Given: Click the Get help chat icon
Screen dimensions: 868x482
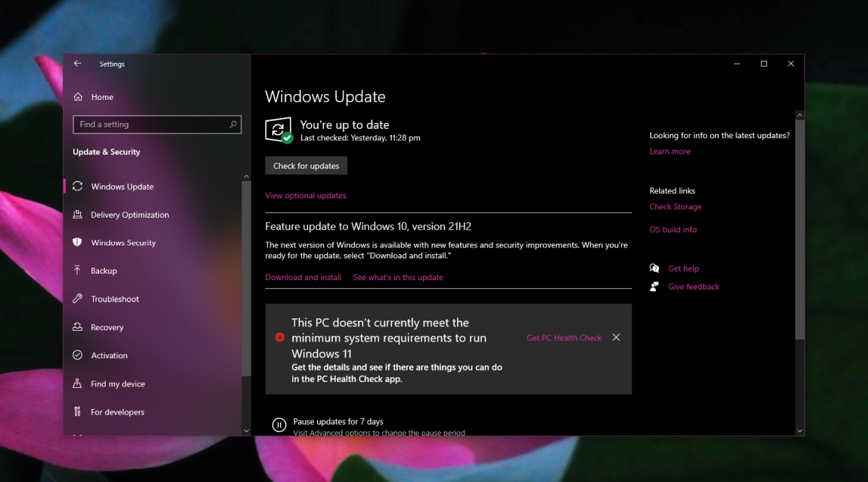Looking at the screenshot, I should pos(655,269).
